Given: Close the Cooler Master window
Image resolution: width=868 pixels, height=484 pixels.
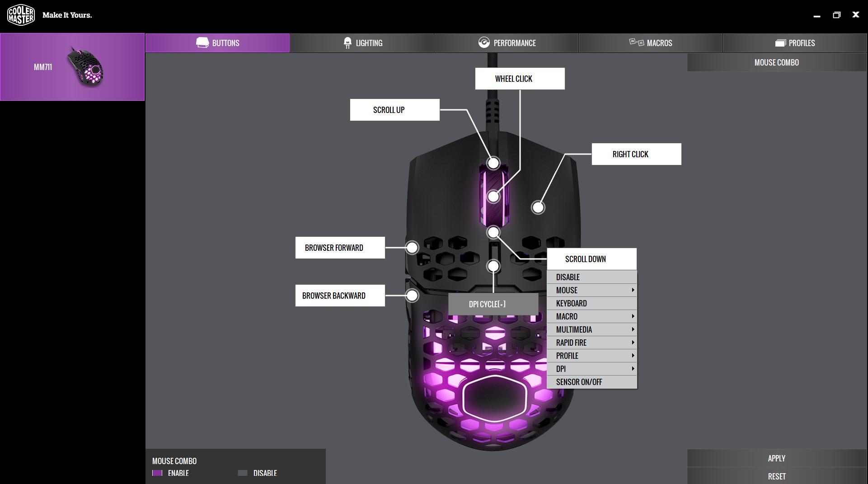Looking at the screenshot, I should [856, 15].
